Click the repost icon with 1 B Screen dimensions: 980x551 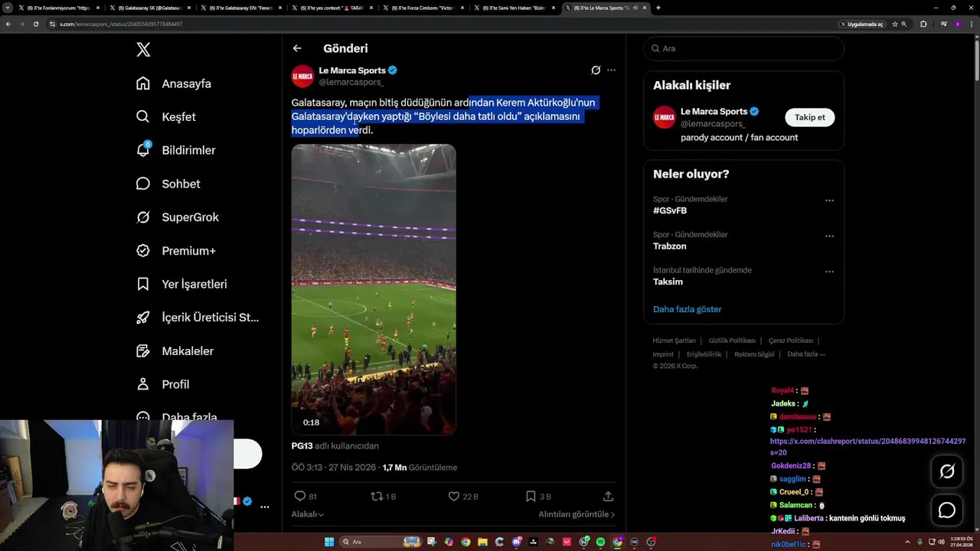point(377,497)
